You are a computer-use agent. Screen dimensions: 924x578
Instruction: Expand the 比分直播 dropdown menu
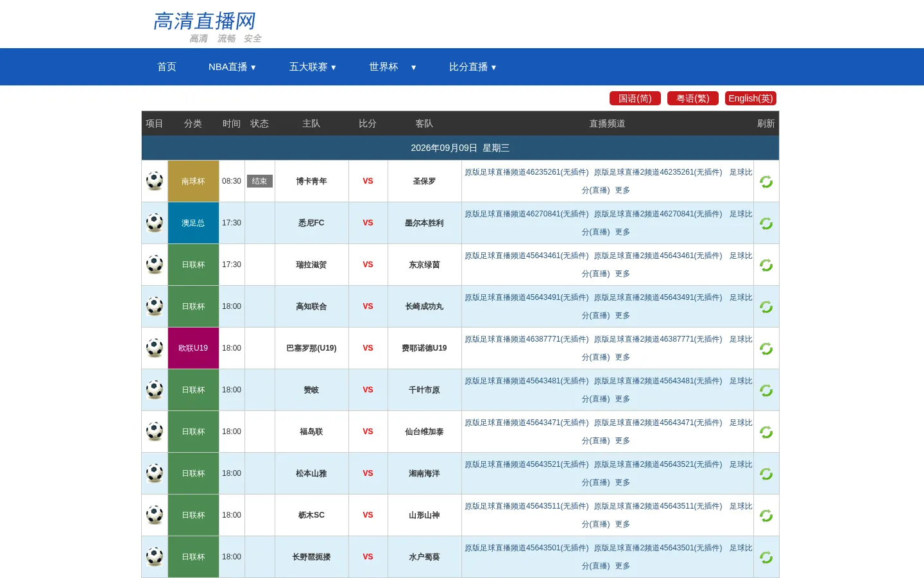473,67
